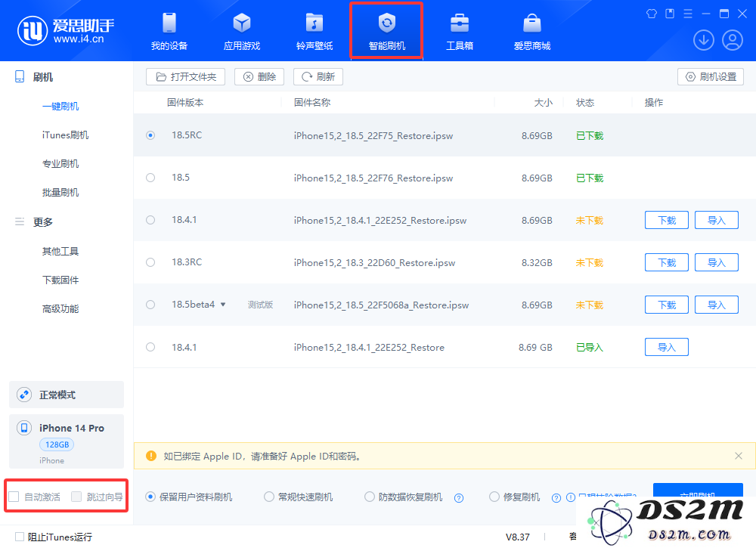Image resolution: width=756 pixels, height=548 pixels.
Task: Open the title bar menu lines icon
Action: [688, 14]
